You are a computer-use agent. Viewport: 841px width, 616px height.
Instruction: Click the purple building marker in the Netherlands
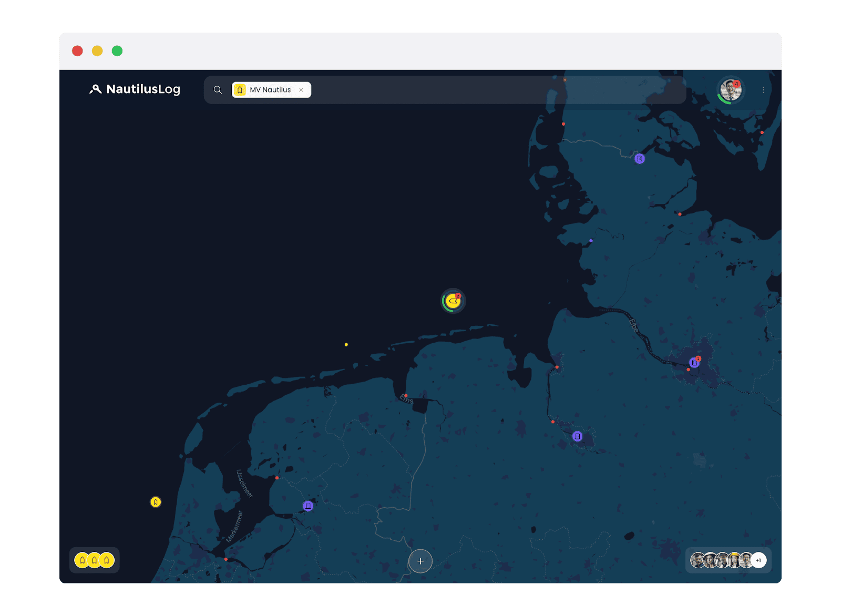coord(308,506)
